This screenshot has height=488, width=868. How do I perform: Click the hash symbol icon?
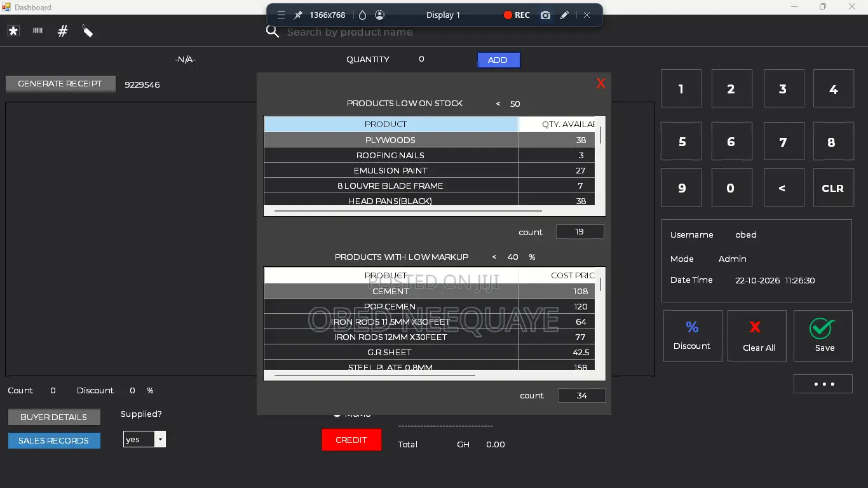pyautogui.click(x=62, y=30)
